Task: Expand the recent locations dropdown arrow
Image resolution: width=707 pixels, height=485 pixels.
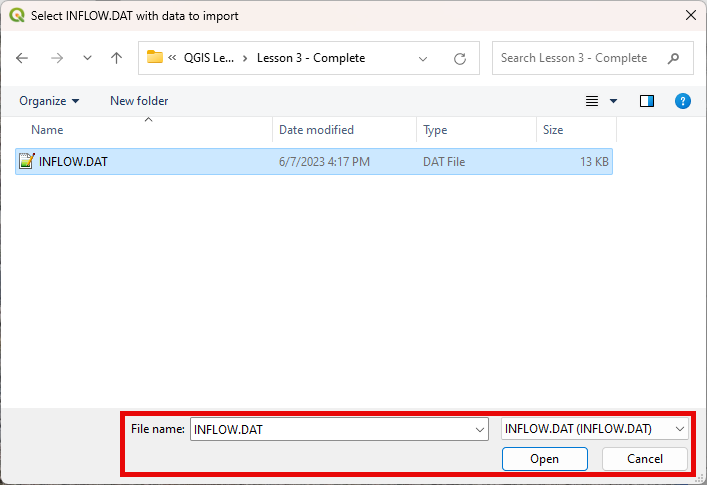Action: [87, 58]
